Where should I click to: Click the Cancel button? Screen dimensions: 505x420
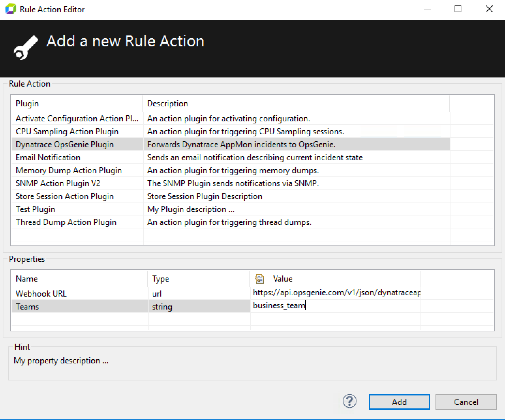[466, 402]
